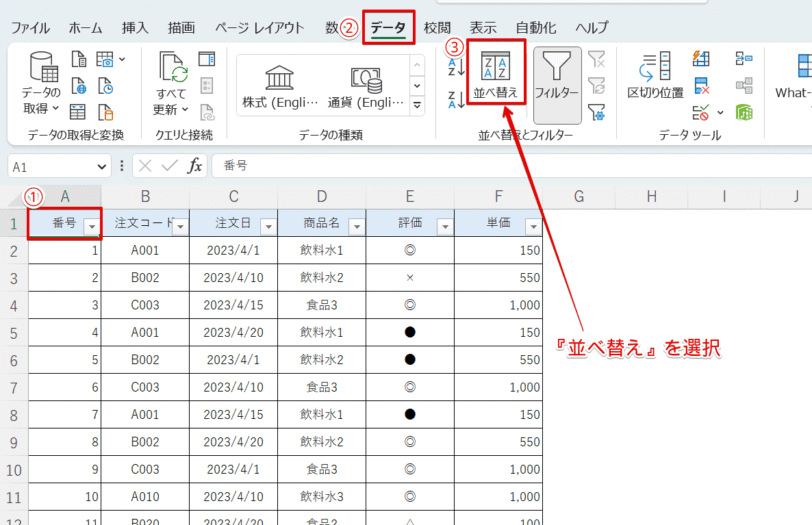The height and width of the screenshot is (525, 812).
Task: Switch to the データ tab
Action: [x=388, y=28]
